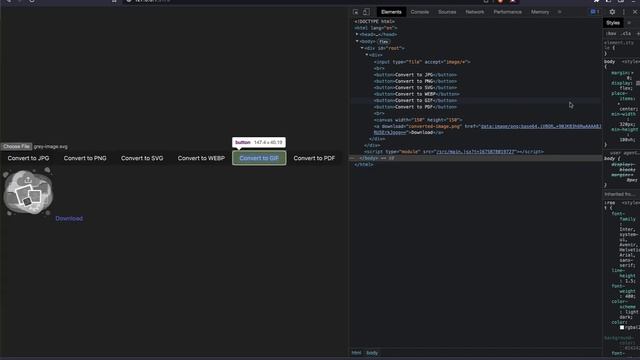This screenshot has height=360, width=640.
Task: Select the script type module node
Action: (x=454, y=152)
